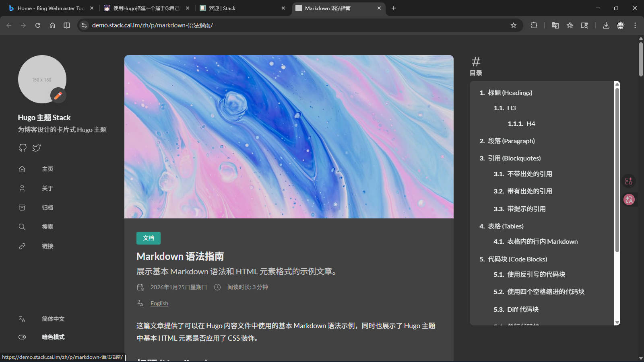Click the table of contents scrollbar thumb
The width and height of the screenshot is (644, 362).
[x=617, y=170]
